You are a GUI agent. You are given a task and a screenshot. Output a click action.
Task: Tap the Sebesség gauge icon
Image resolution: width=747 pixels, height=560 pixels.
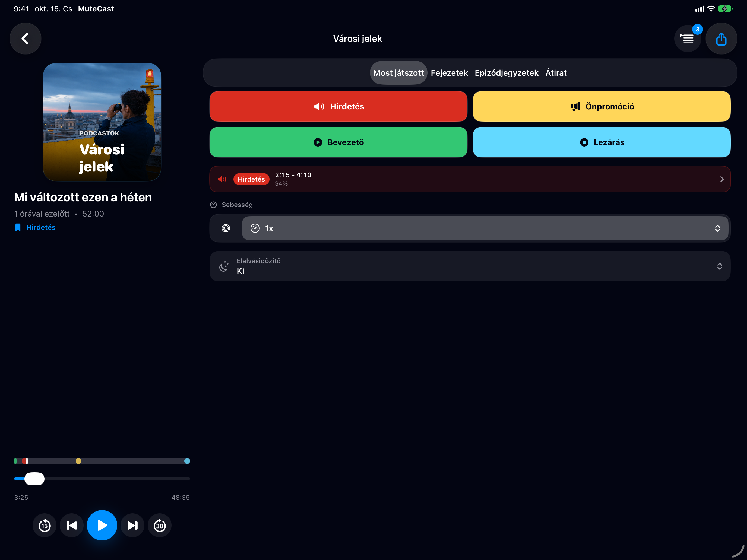[x=213, y=205]
